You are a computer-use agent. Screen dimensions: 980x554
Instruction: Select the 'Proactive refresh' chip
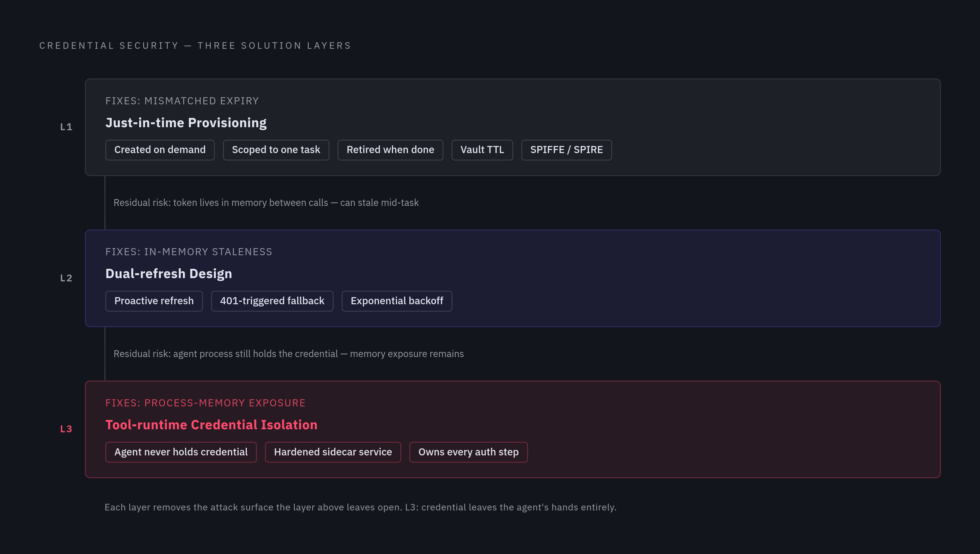(154, 301)
